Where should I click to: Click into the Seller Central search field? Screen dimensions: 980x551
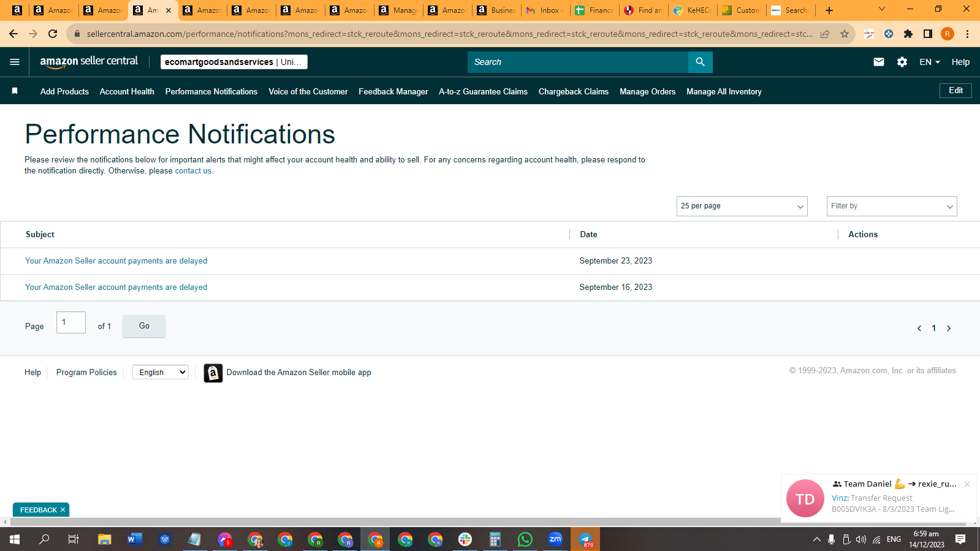tap(578, 62)
